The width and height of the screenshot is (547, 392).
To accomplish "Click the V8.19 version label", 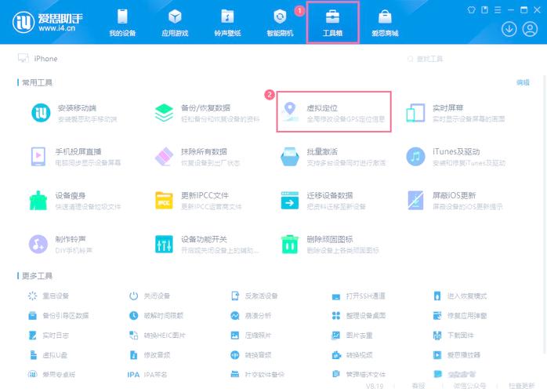I will coord(375,386).
